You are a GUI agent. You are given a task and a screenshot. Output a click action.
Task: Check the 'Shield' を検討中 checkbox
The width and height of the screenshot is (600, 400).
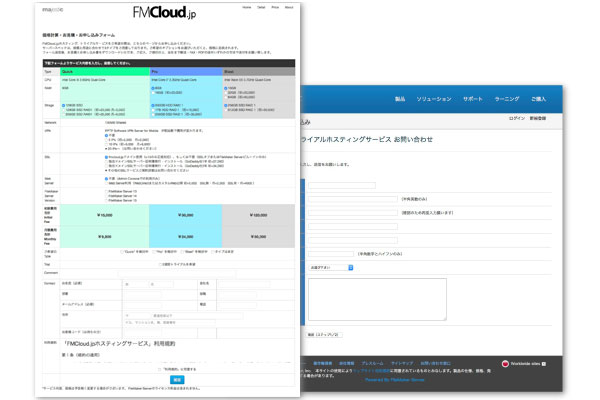(x=183, y=252)
